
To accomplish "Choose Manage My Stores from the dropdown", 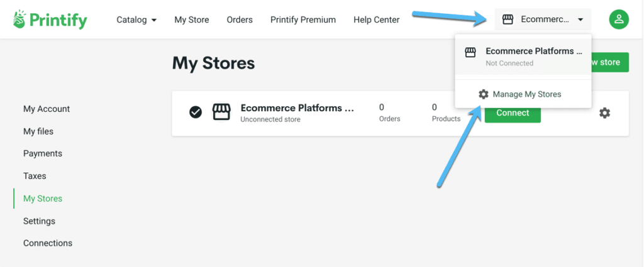I will (x=519, y=94).
